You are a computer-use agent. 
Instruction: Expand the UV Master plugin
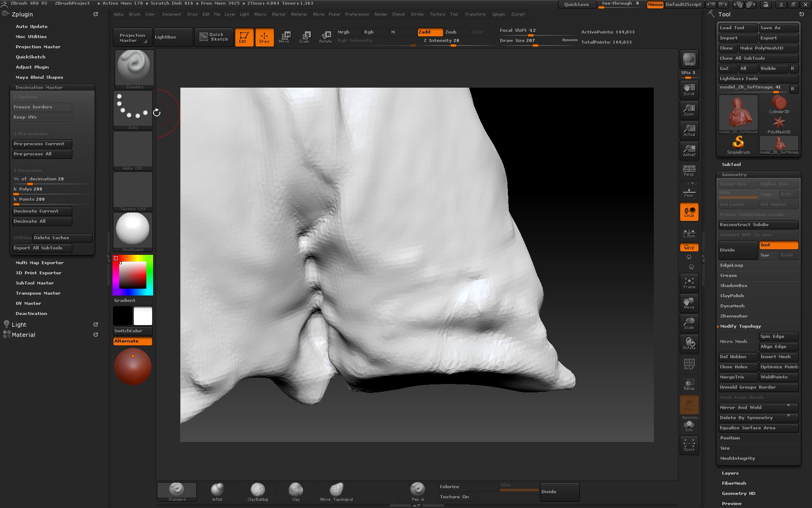(x=28, y=304)
